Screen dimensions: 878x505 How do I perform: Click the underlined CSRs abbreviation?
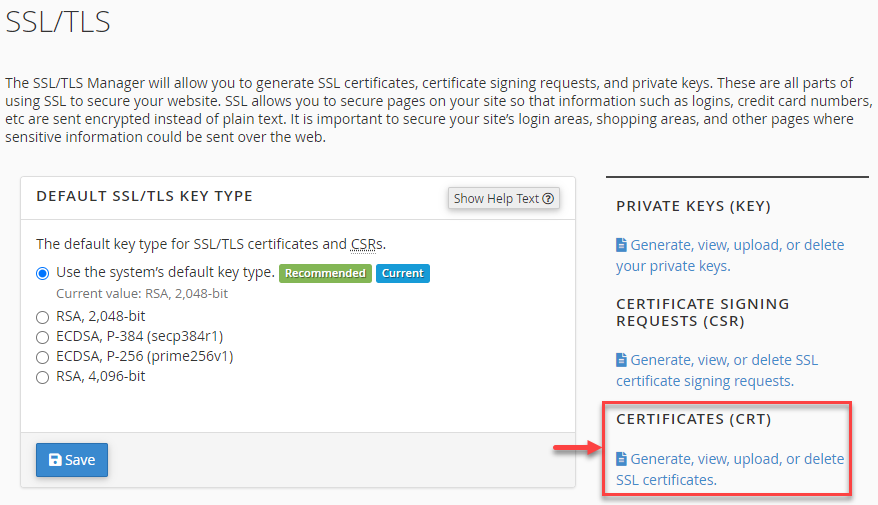(x=366, y=243)
